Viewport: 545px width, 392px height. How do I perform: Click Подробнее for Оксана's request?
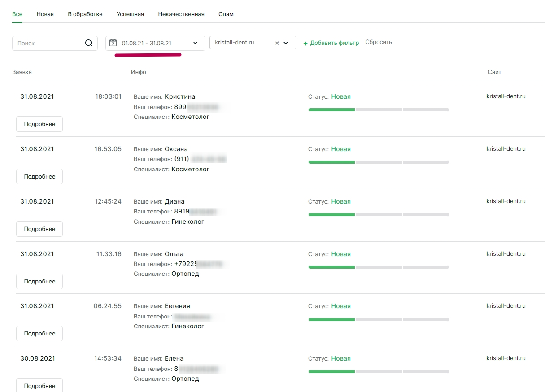[39, 177]
